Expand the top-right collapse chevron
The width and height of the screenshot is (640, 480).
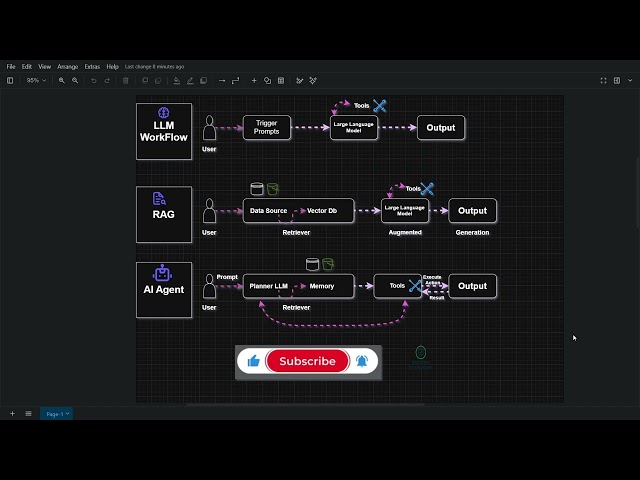tap(630, 81)
